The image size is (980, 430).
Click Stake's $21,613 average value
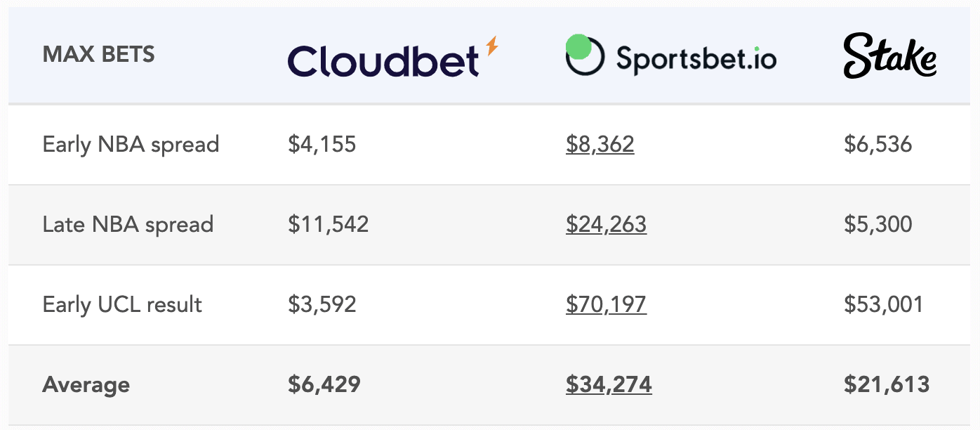point(887,385)
